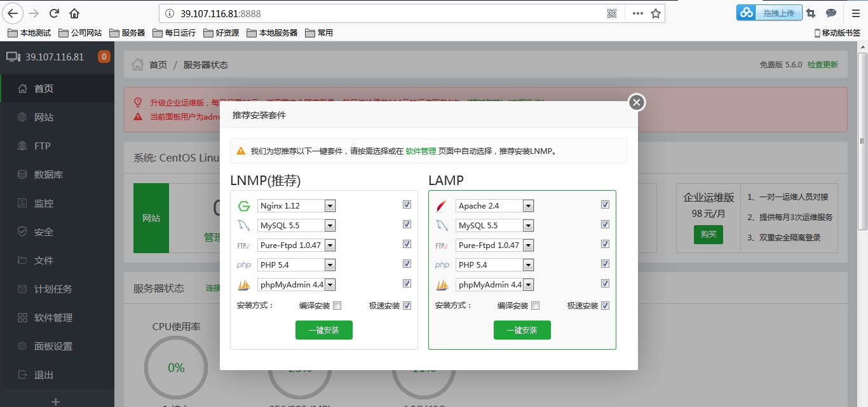The image size is (868, 407).
Task: Open the LAMP PHP 5.4 version dropdown
Action: [x=495, y=265]
